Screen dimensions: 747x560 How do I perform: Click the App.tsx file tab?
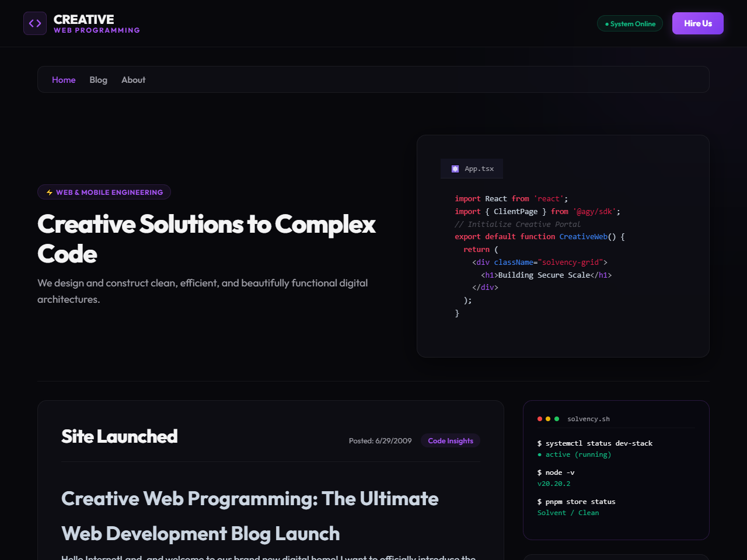pyautogui.click(x=472, y=169)
